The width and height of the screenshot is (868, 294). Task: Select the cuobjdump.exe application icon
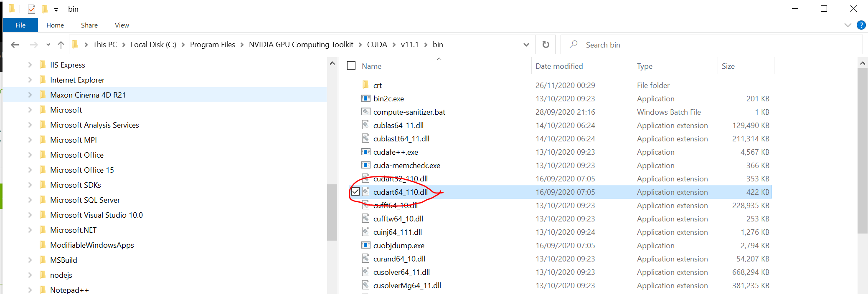click(365, 245)
